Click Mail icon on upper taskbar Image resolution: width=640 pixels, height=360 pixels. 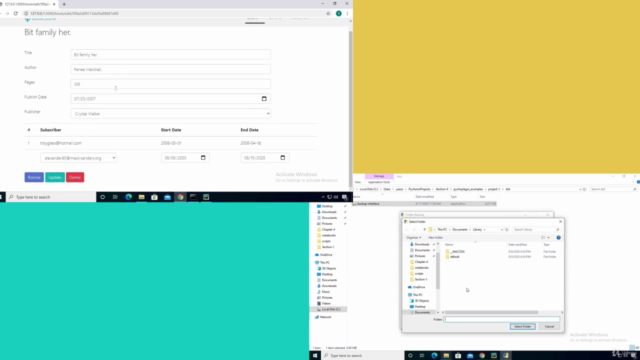tap(167, 197)
